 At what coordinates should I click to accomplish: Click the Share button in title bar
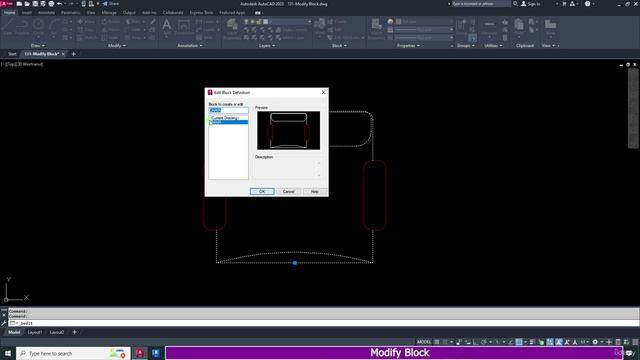click(x=111, y=4)
